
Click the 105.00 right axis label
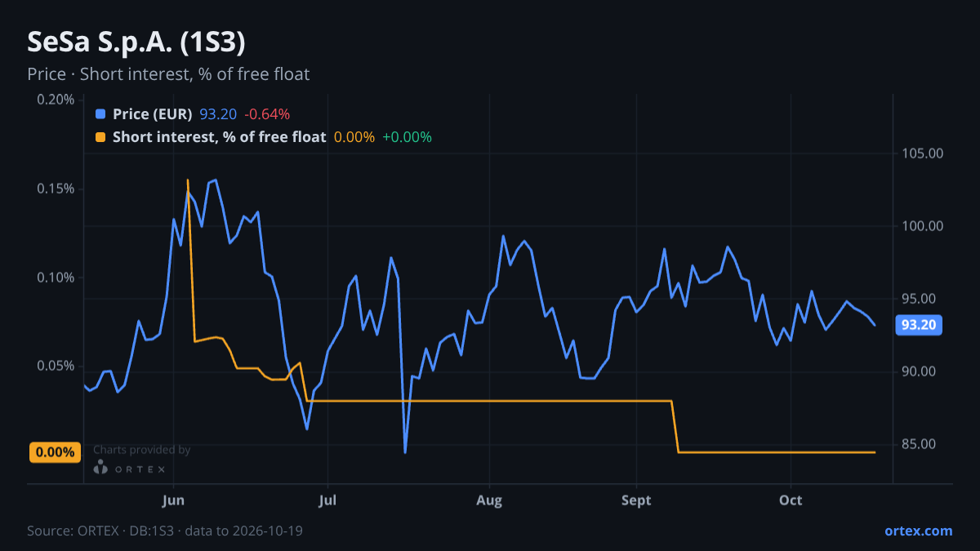pos(923,153)
